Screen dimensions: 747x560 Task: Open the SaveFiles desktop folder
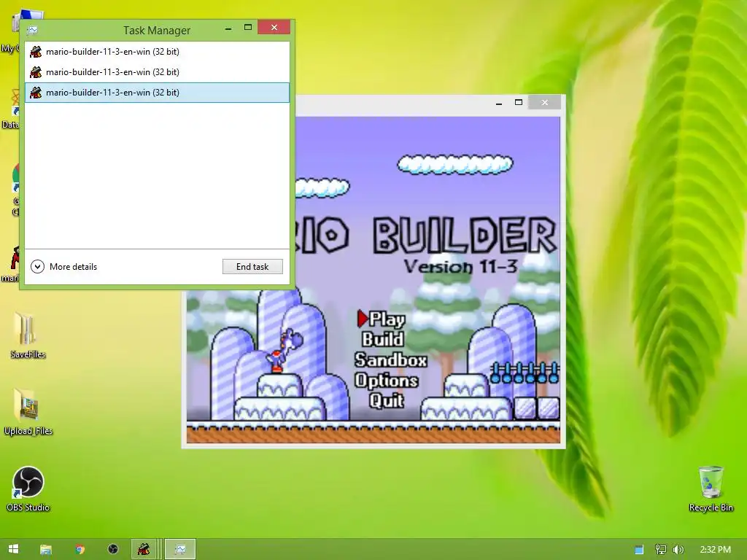click(x=28, y=335)
